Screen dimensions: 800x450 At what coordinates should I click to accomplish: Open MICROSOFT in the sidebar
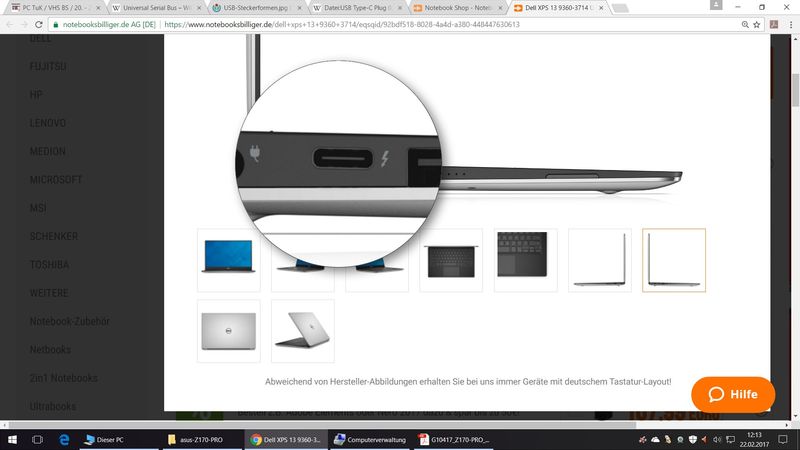pyautogui.click(x=56, y=180)
